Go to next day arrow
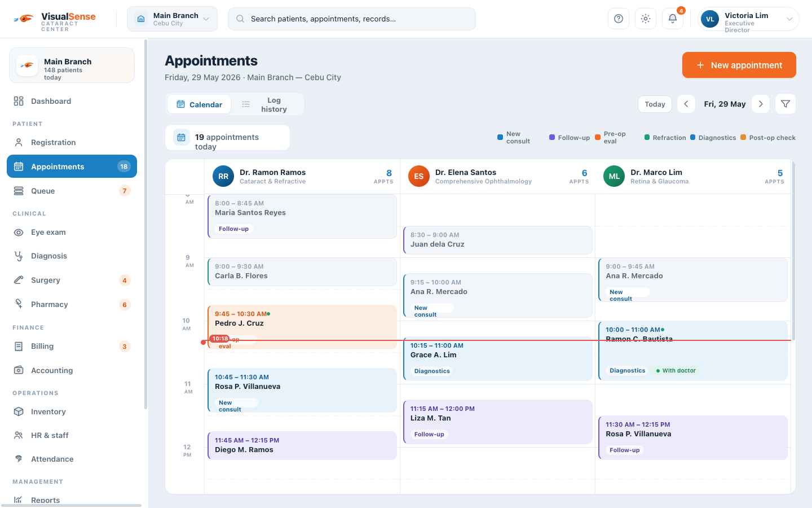Viewport: 812px width, 508px height. (x=761, y=104)
